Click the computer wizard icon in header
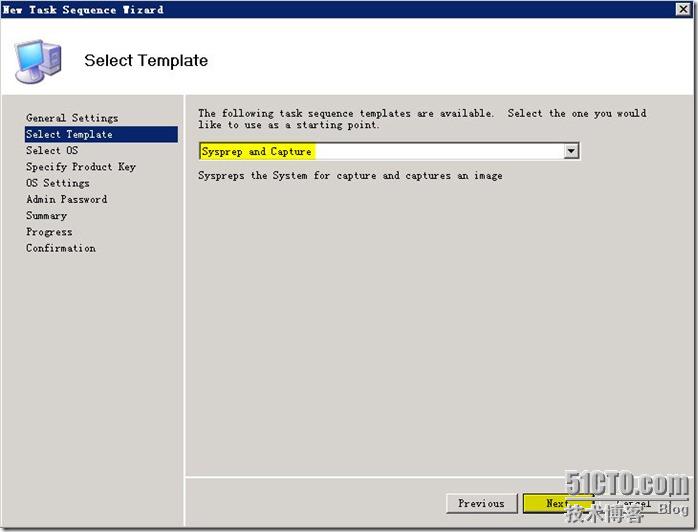698x532 pixels. coord(38,61)
